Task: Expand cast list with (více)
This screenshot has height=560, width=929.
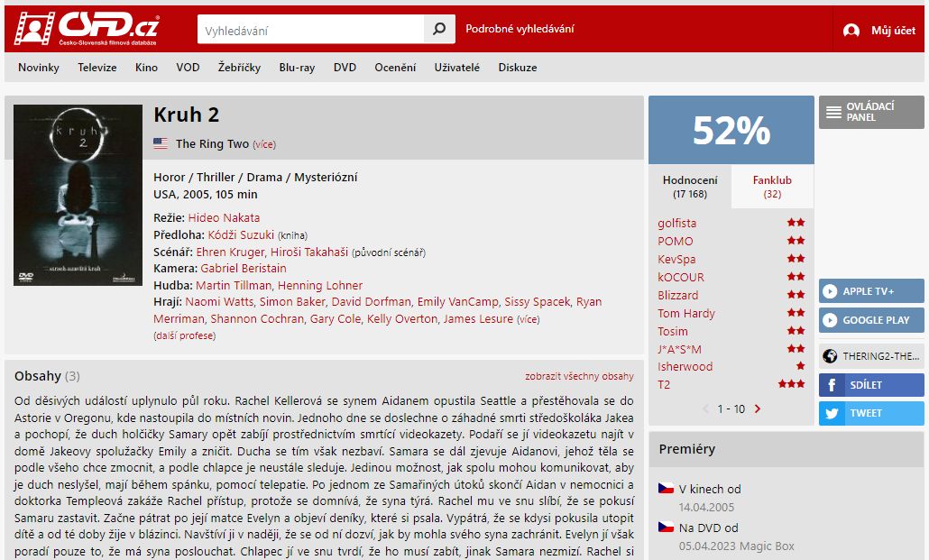Action: [528, 319]
